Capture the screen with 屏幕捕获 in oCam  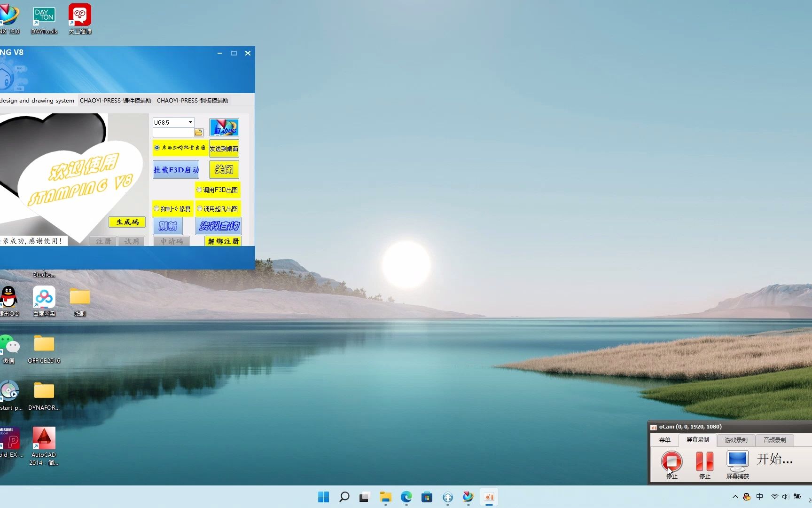[x=737, y=465]
